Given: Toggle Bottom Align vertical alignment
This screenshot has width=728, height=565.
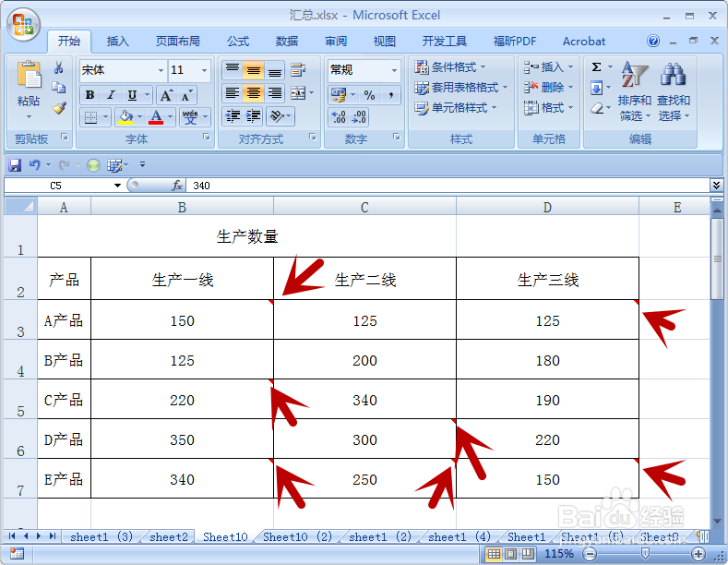Looking at the screenshot, I should click(x=274, y=70).
